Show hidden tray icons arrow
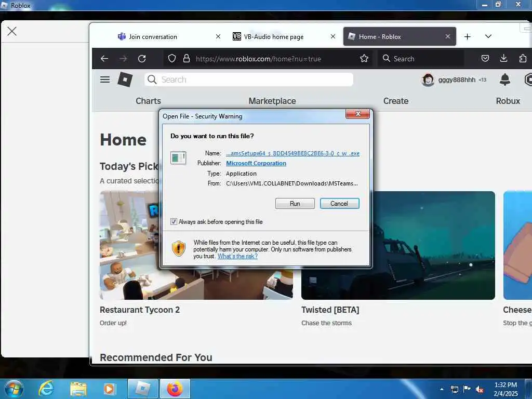The height and width of the screenshot is (399, 532). [442, 389]
